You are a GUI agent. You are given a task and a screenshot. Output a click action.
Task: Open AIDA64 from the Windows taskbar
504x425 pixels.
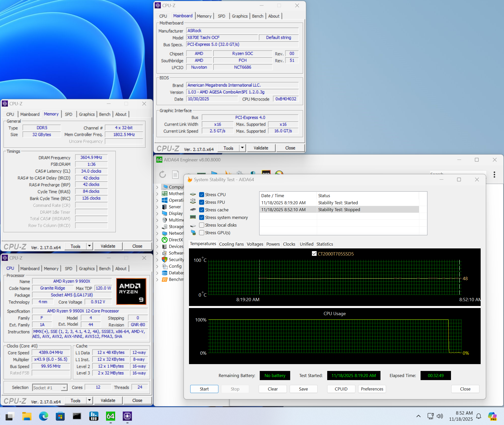[x=111, y=416]
